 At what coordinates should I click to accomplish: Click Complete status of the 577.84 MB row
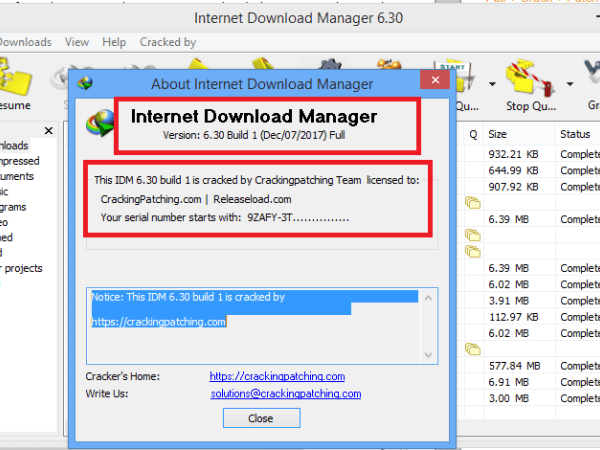(x=580, y=366)
